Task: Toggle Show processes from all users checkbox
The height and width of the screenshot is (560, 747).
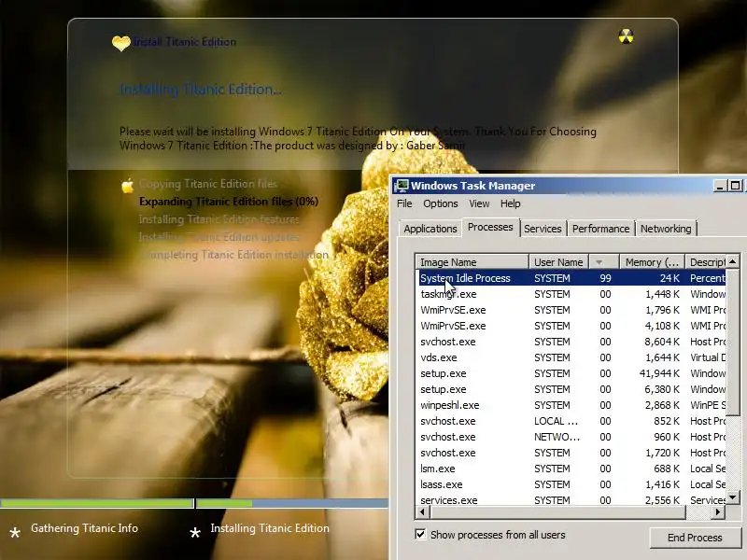Action: pyautogui.click(x=420, y=534)
